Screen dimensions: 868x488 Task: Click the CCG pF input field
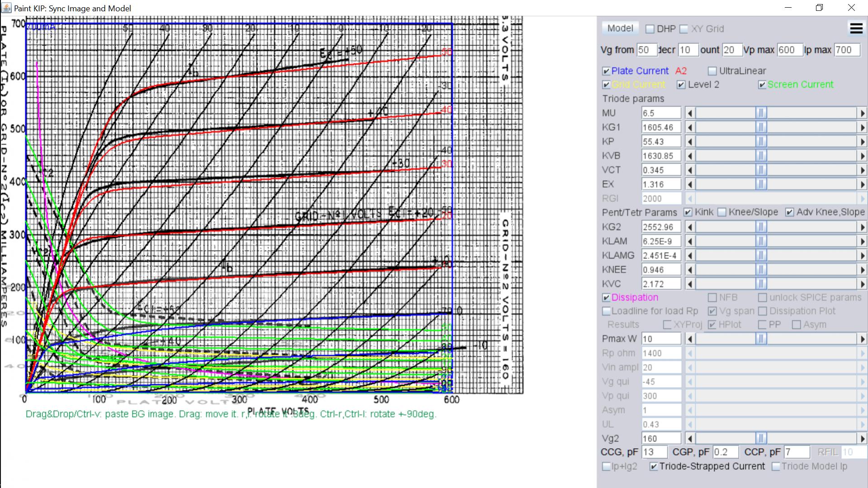click(655, 452)
